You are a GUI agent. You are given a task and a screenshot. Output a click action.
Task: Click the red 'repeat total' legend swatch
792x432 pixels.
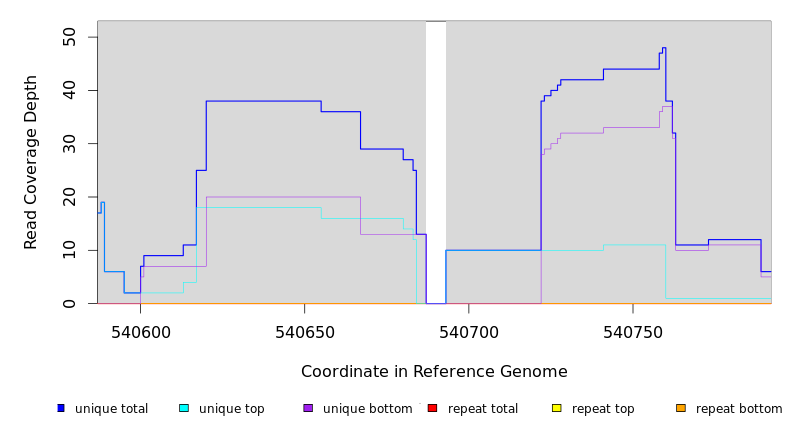click(x=433, y=408)
